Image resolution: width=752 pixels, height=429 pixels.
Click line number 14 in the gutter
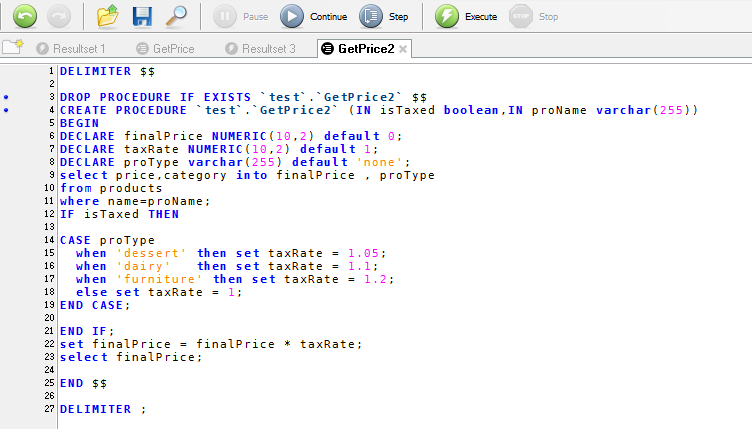49,240
